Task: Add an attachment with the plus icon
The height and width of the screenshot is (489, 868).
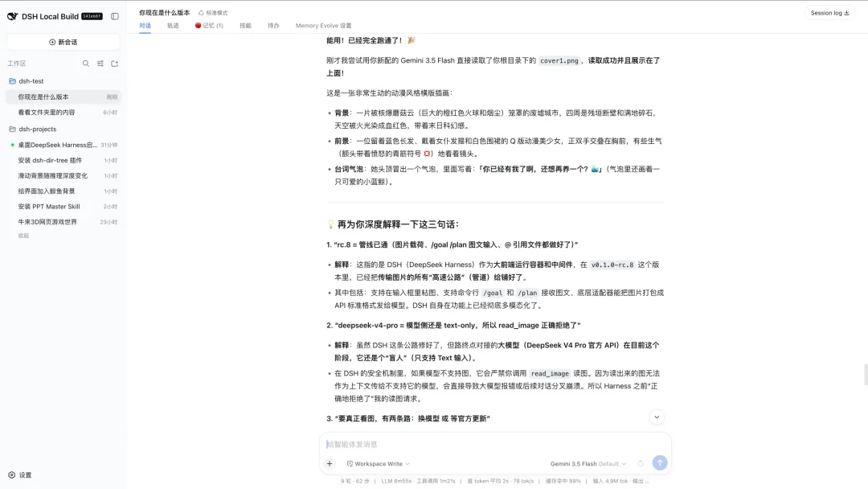Action: tap(330, 463)
